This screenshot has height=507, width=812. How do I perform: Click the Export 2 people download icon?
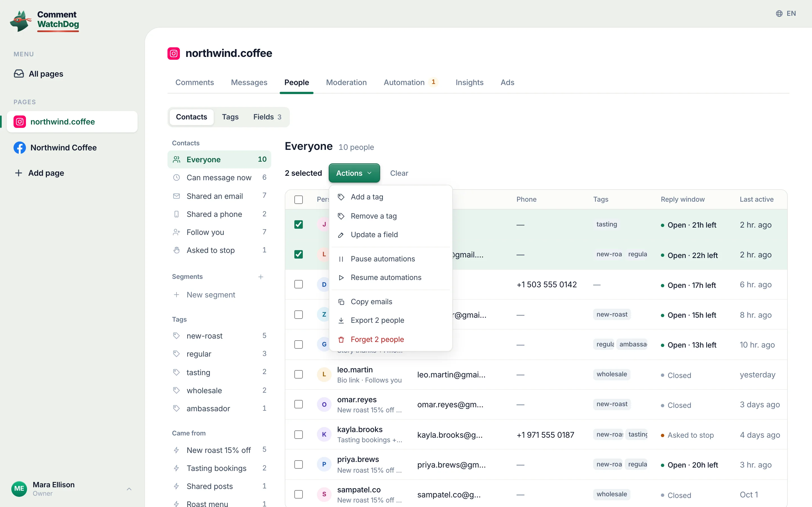pyautogui.click(x=341, y=320)
